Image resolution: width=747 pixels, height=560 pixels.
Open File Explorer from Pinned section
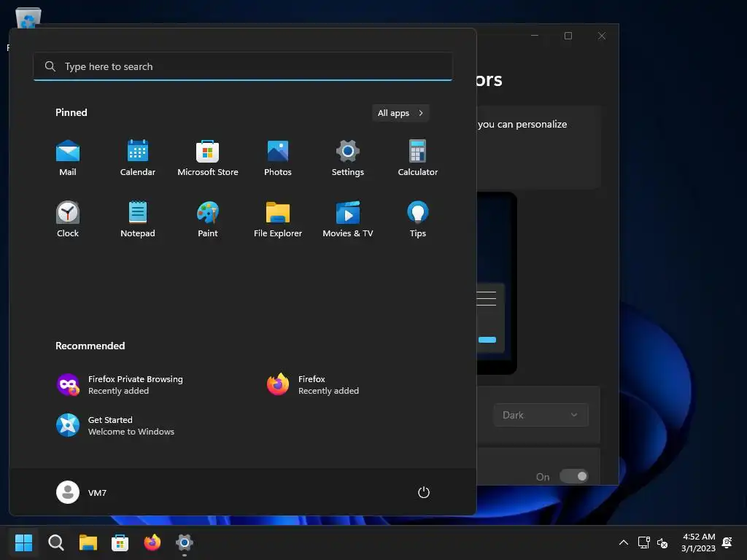click(278, 219)
